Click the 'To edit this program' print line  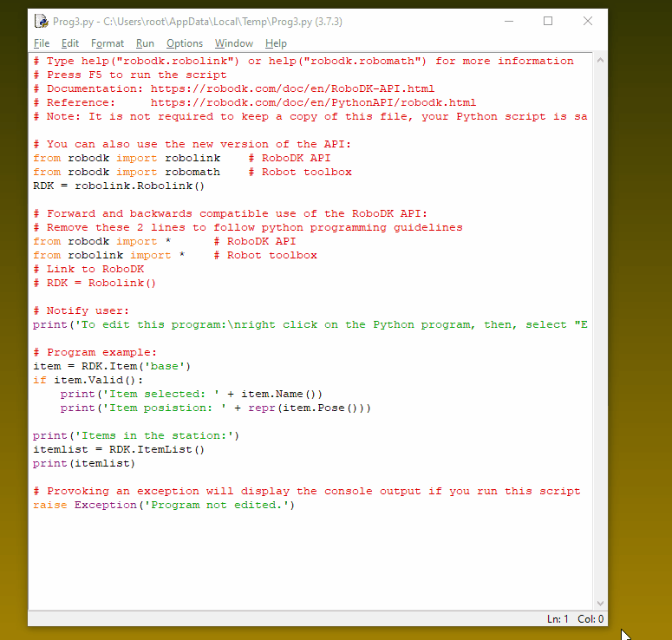pos(310,325)
